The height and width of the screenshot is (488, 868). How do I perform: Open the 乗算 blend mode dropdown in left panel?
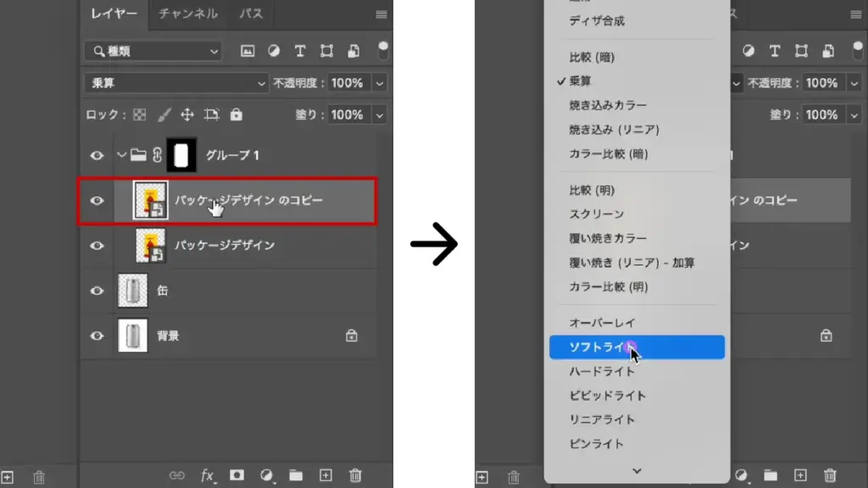click(176, 83)
